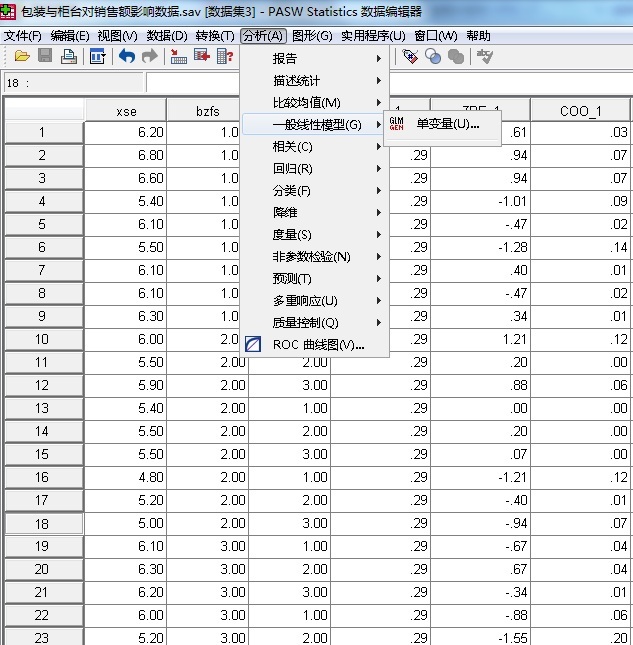Expand the 降维 submenu
633x645 pixels.
pos(314,213)
